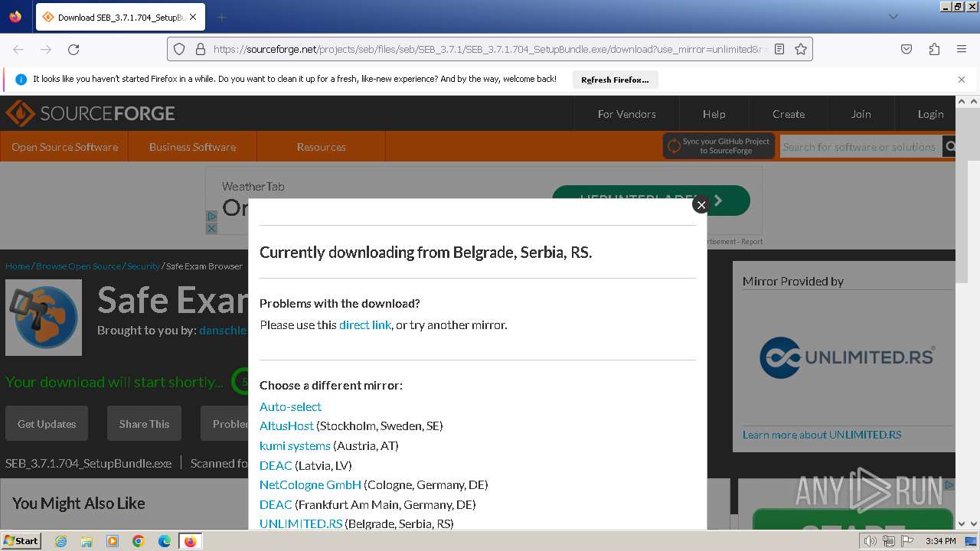
Task: Open the Create menu item
Action: (x=789, y=114)
